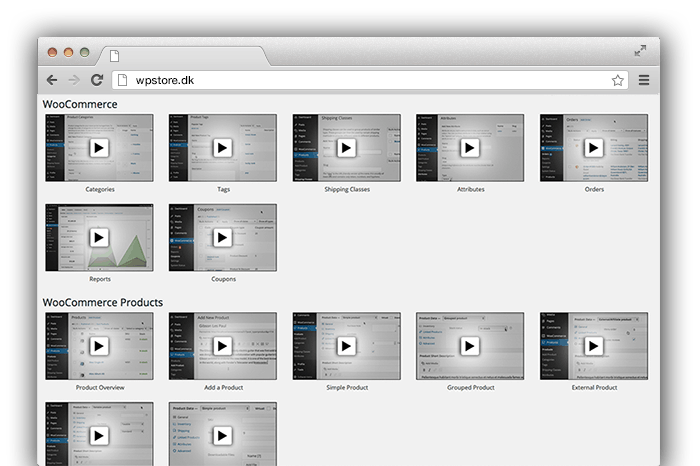Click the yellow minimize window button
This screenshot has width=700, height=466.
coord(68,52)
